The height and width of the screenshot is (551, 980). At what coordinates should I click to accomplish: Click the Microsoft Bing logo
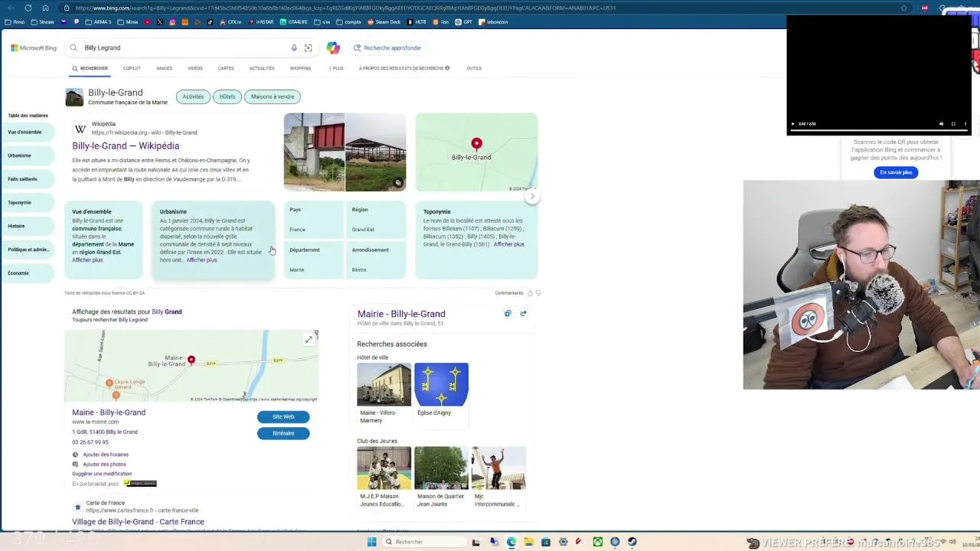click(x=34, y=47)
